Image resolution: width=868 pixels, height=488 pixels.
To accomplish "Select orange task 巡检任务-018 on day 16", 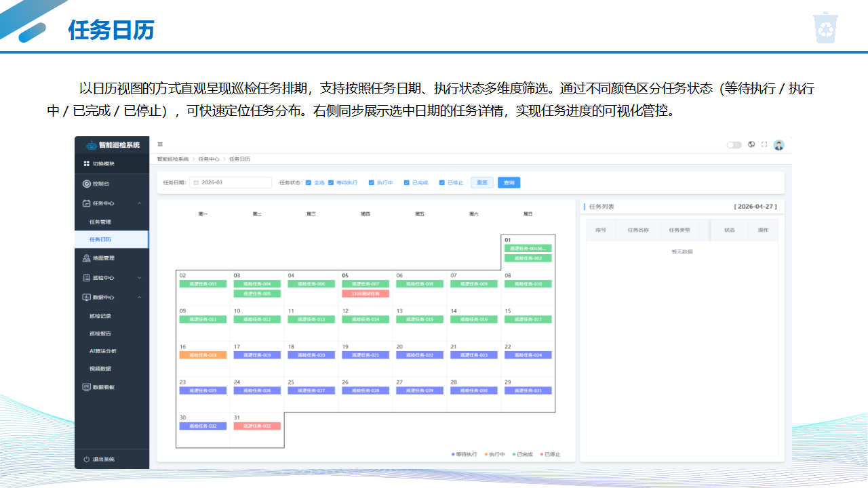I will 203,355.
